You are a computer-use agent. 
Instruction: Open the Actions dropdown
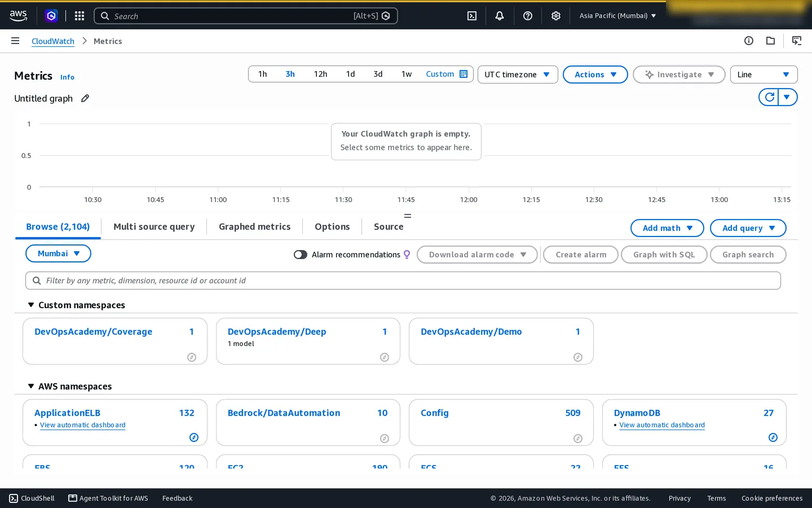tap(595, 75)
